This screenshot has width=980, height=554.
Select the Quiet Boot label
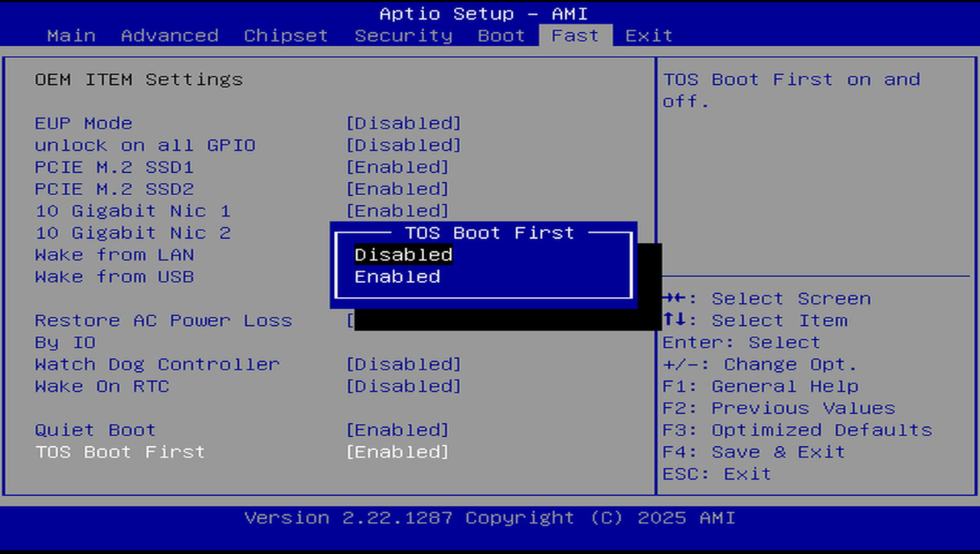point(96,430)
